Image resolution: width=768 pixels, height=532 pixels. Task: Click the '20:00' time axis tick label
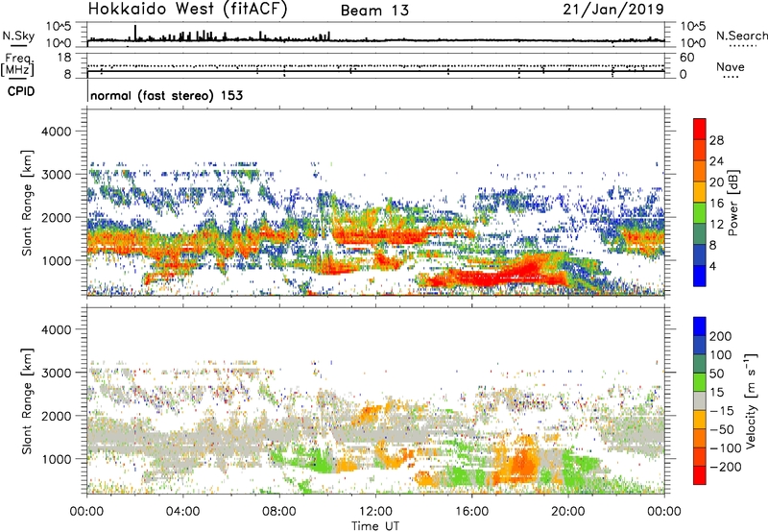(568, 512)
